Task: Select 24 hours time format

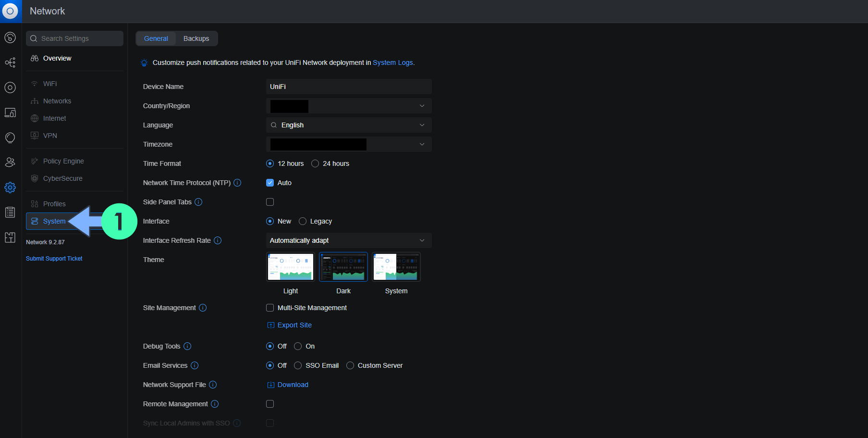Action: pos(315,163)
